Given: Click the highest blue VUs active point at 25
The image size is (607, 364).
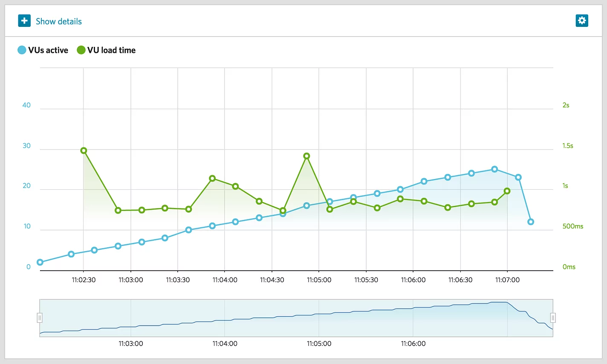Looking at the screenshot, I should [x=494, y=169].
